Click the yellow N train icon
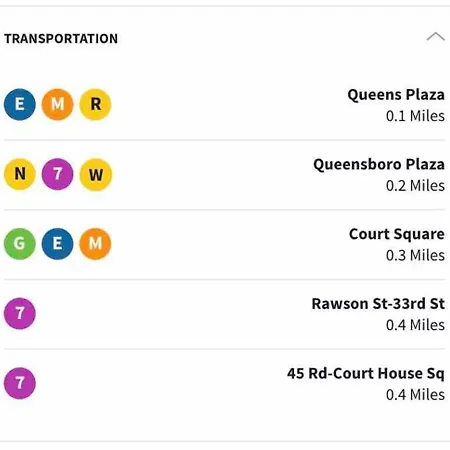The height and width of the screenshot is (450, 450). (x=20, y=174)
